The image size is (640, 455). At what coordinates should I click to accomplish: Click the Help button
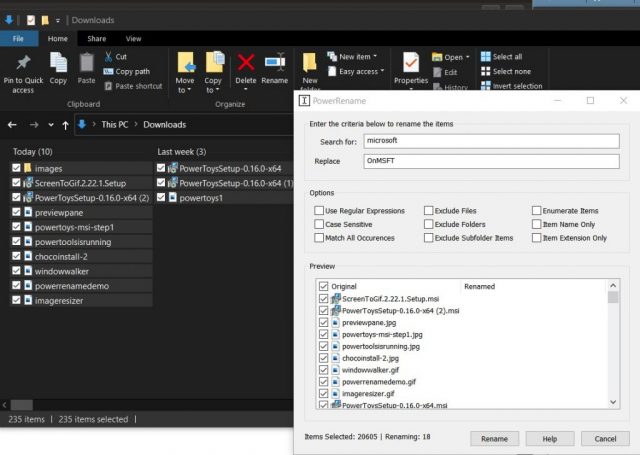pos(549,439)
